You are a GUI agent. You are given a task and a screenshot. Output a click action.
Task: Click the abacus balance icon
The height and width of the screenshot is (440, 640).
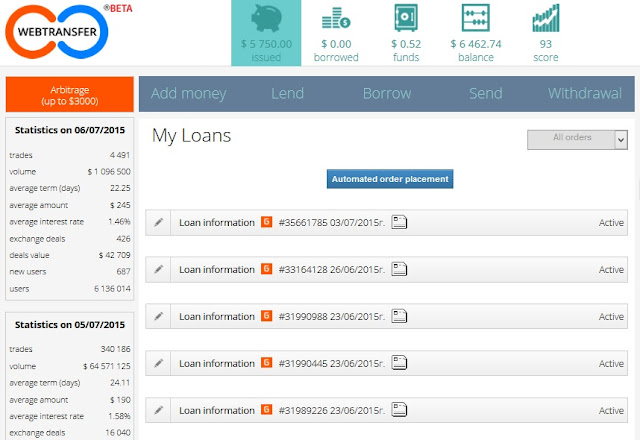click(x=476, y=18)
